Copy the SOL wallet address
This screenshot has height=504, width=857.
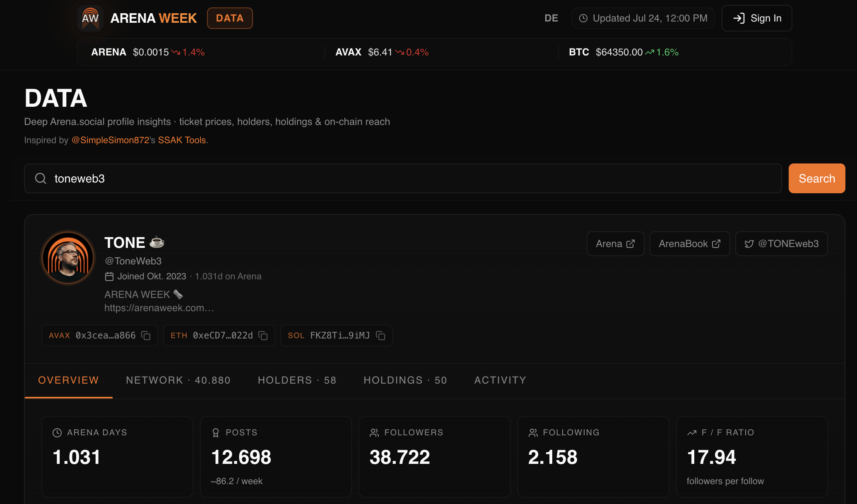coord(380,336)
